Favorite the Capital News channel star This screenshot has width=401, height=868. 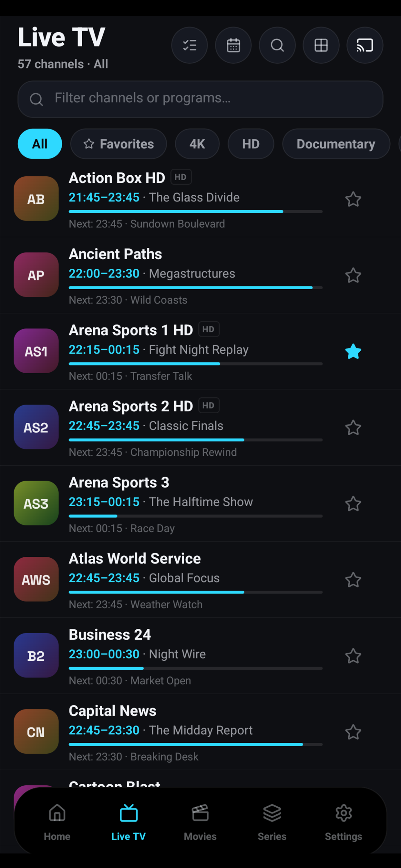tap(353, 732)
